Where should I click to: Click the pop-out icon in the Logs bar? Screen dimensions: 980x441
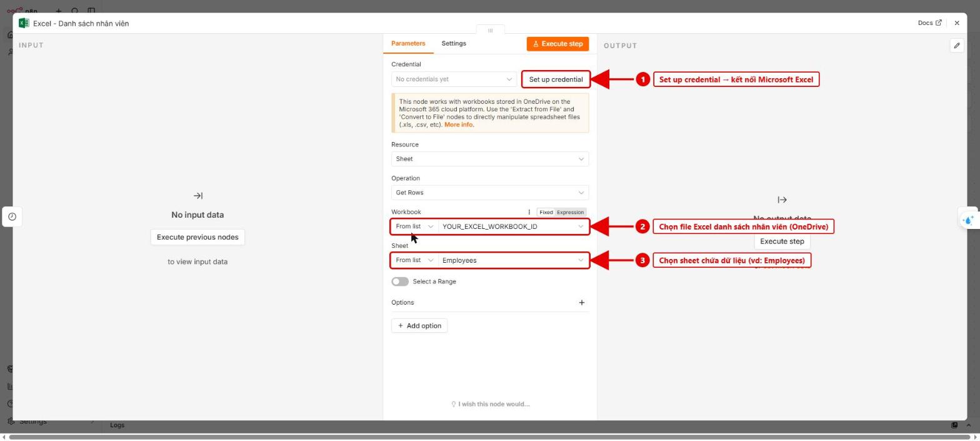[954, 425]
